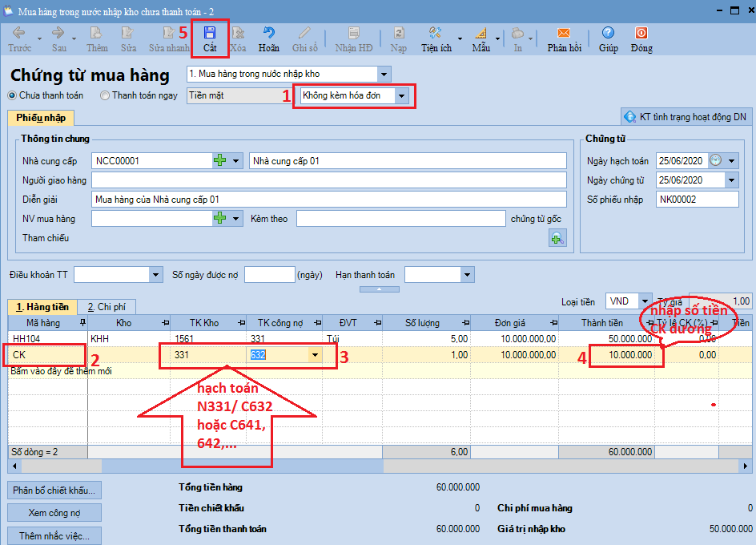Click the Tham chiếu reference search icon
Image resolution: width=756 pixels, height=545 pixels.
[x=557, y=238]
